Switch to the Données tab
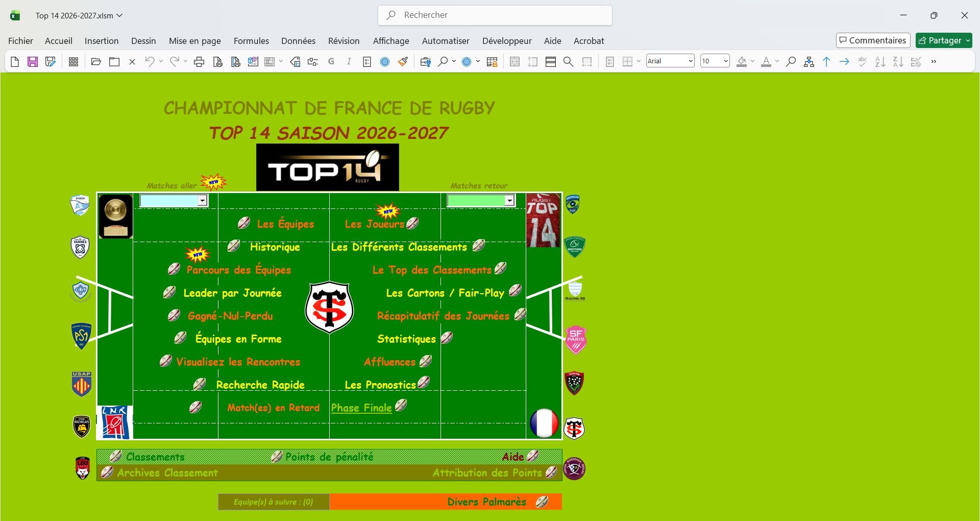 298,41
